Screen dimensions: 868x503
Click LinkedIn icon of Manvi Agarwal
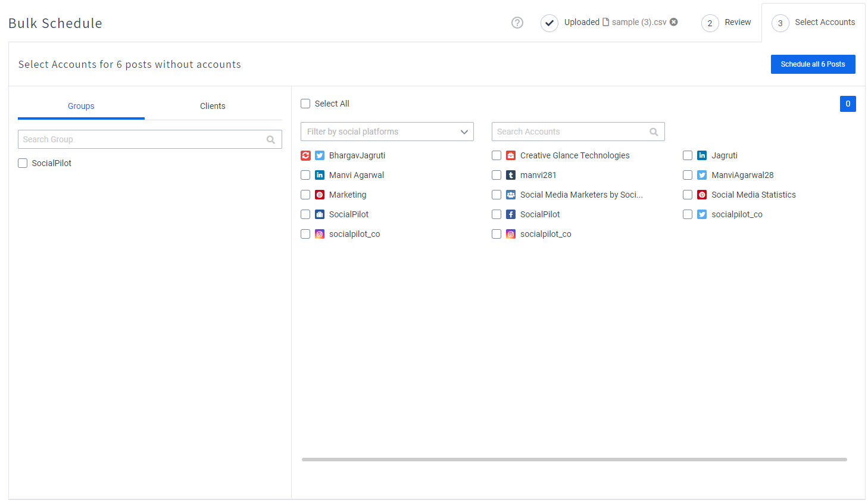coord(320,175)
